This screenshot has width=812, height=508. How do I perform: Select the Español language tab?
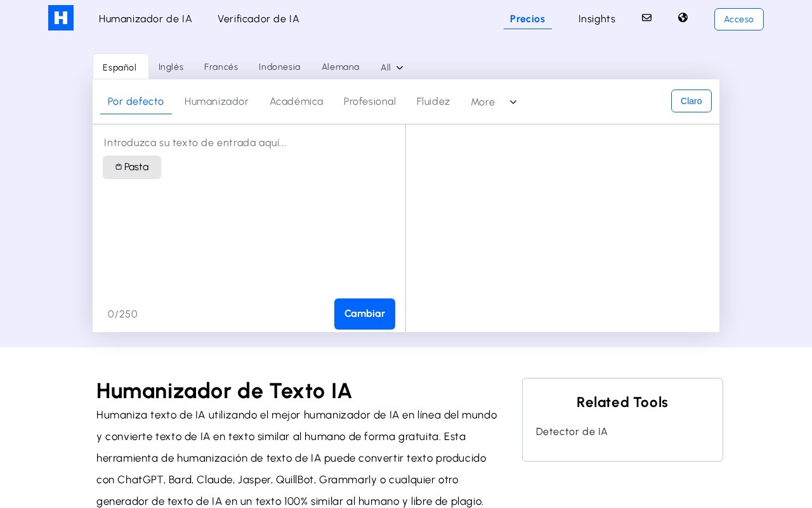tap(120, 67)
